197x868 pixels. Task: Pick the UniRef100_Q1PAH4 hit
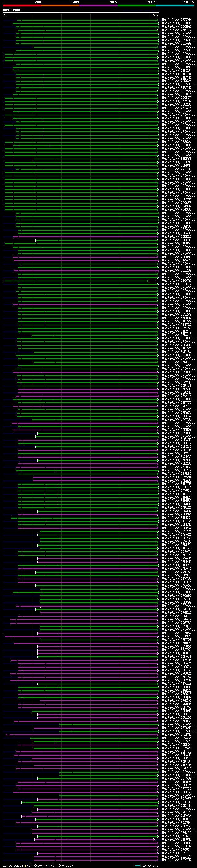[x=176, y=257]
